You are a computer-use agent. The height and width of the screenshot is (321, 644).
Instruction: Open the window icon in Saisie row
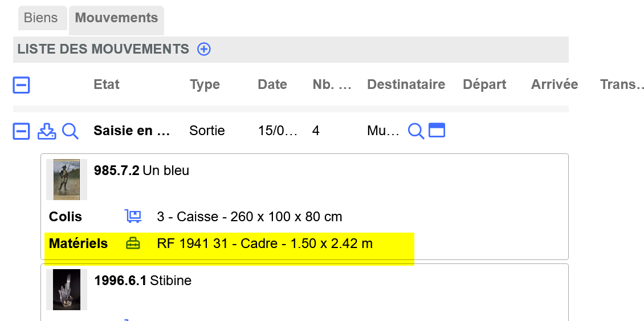tap(437, 131)
